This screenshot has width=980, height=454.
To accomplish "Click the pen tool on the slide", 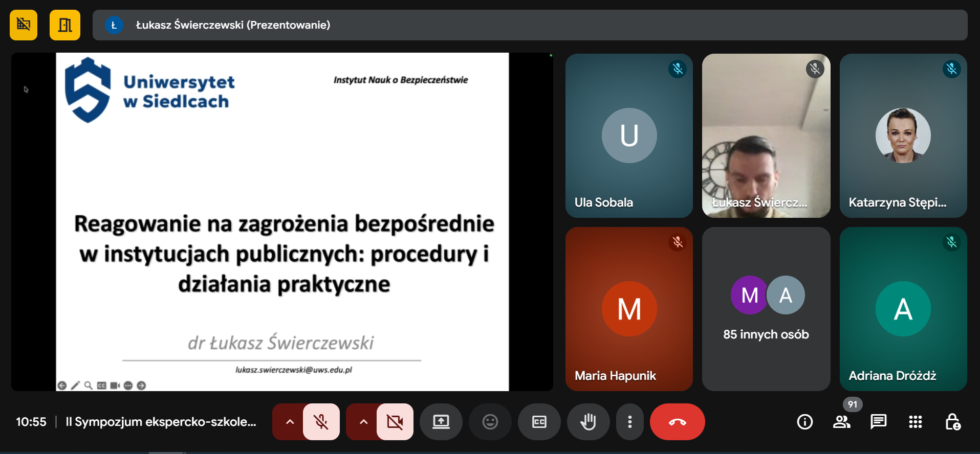I will point(75,385).
